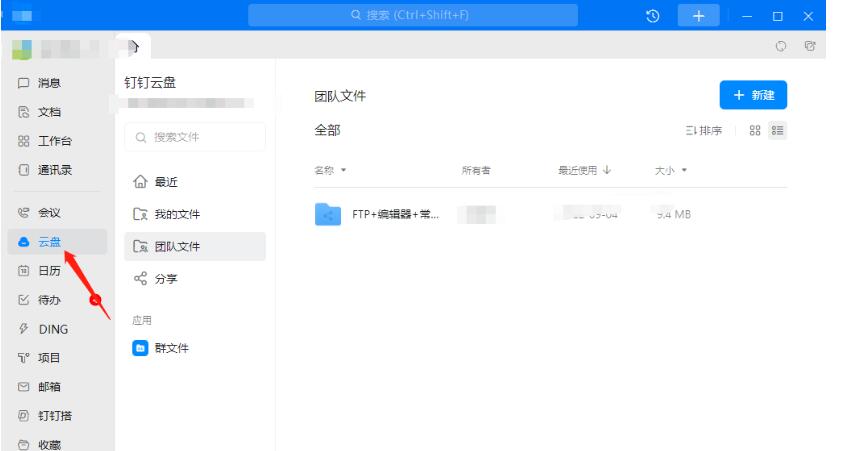Expand the 大小 column dropdown arrow
This screenshot has width=849, height=451.
(685, 171)
